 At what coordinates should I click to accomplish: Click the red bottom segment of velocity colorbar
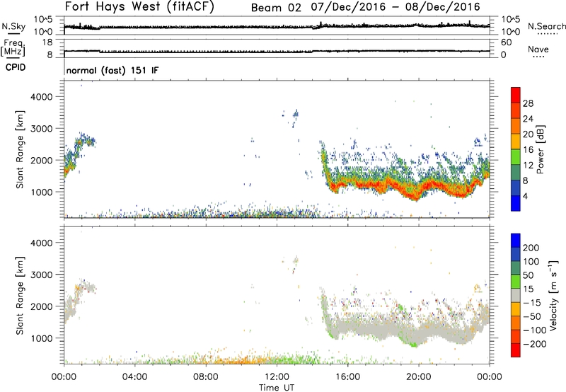coord(516,350)
